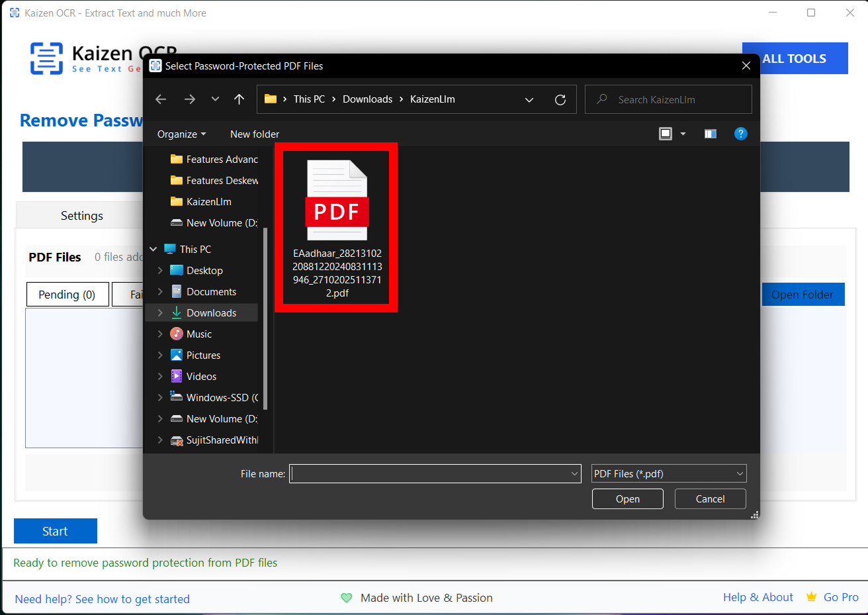Open the Organize menu
Screen dimensions: 868x615
(x=181, y=134)
